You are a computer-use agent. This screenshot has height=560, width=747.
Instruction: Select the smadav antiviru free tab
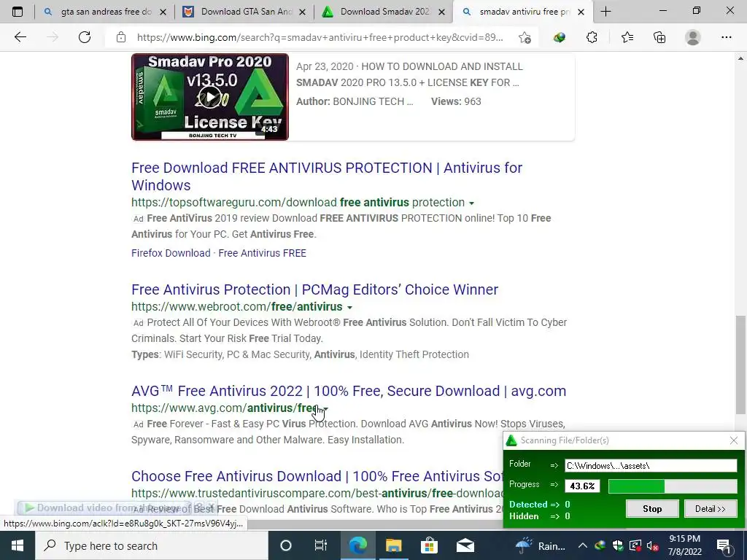(x=523, y=12)
